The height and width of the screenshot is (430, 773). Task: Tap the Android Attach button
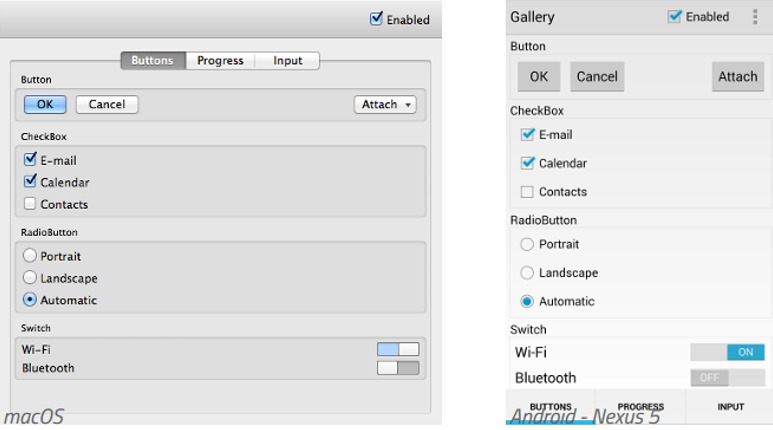pos(737,77)
